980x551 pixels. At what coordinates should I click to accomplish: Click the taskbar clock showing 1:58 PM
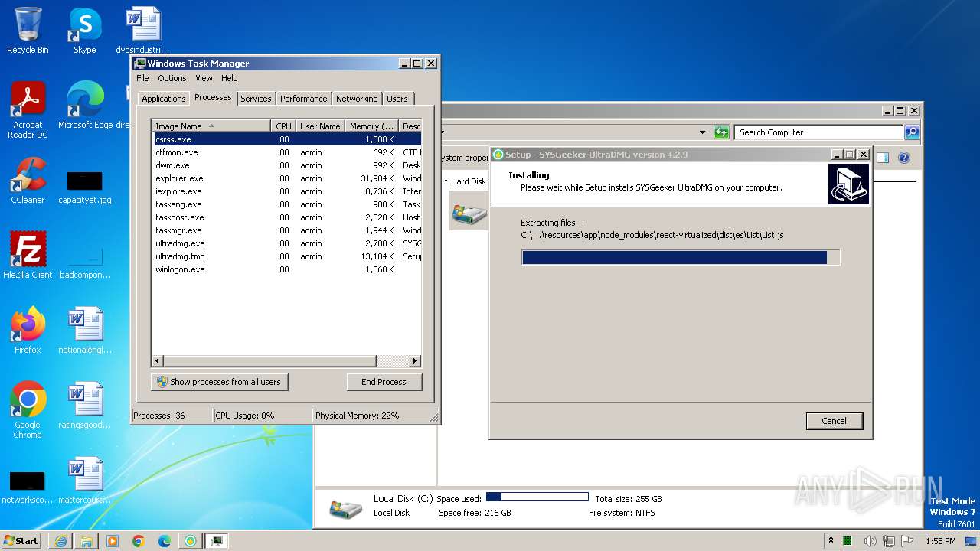pos(940,541)
